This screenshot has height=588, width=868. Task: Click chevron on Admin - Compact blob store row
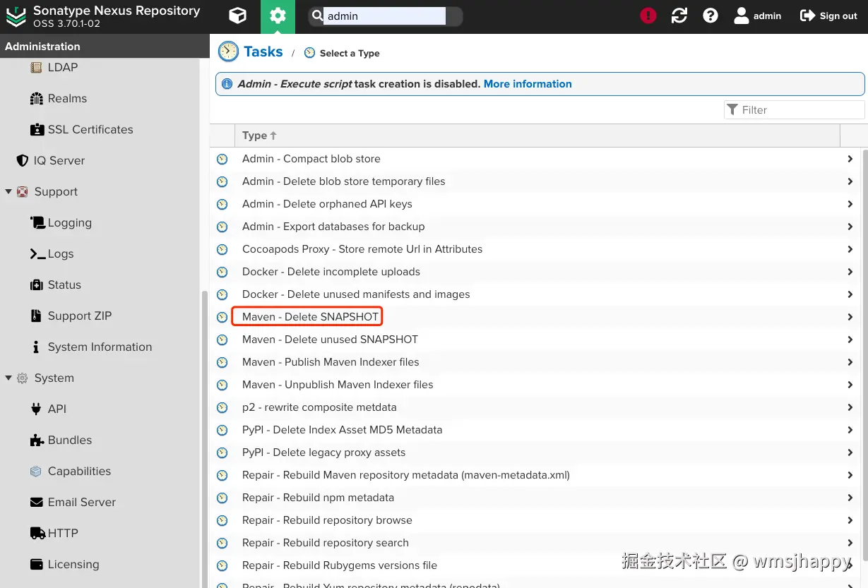[x=850, y=159]
